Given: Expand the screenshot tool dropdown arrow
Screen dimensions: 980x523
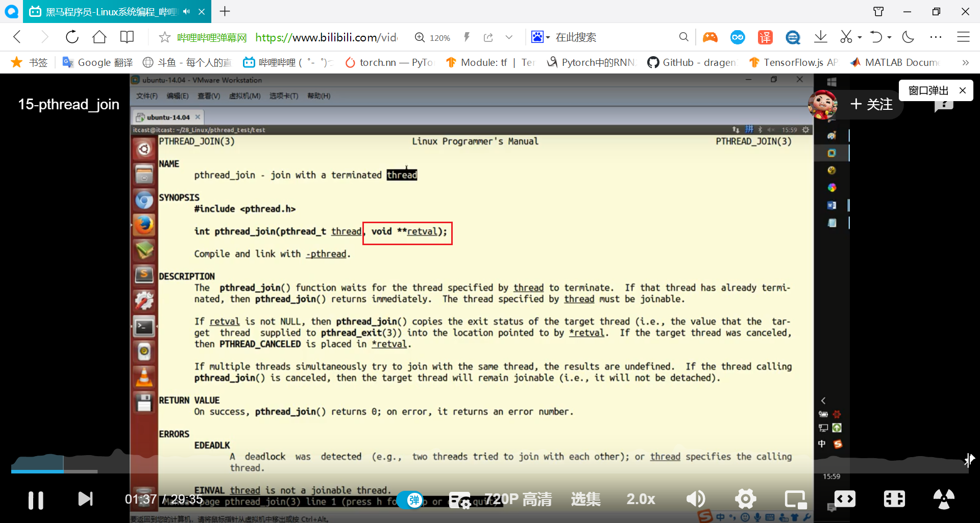Looking at the screenshot, I should pyautogui.click(x=860, y=37).
